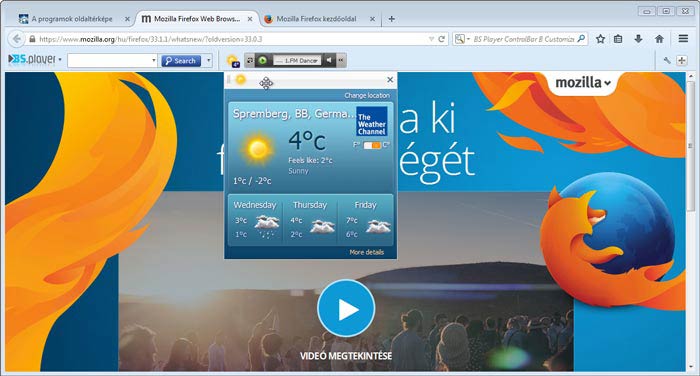Screen dimensions: 700x376
Task: Click the Change location link
Action: tap(367, 96)
